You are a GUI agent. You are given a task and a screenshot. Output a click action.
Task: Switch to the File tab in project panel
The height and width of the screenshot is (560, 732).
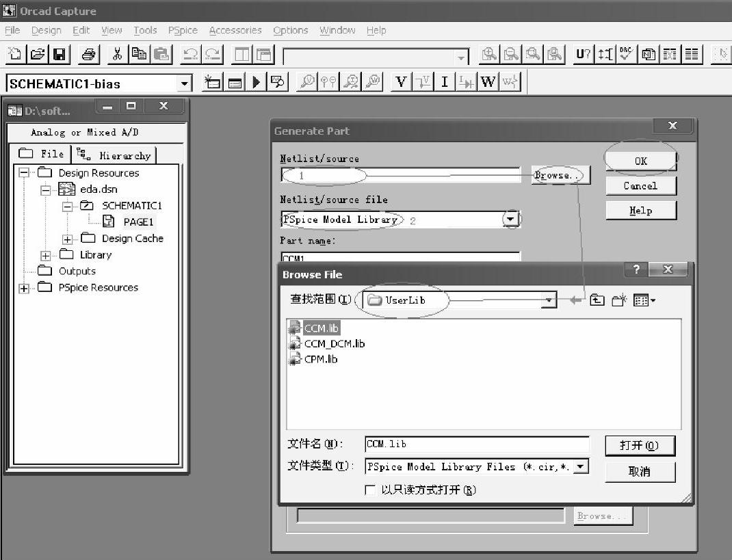click(x=41, y=154)
